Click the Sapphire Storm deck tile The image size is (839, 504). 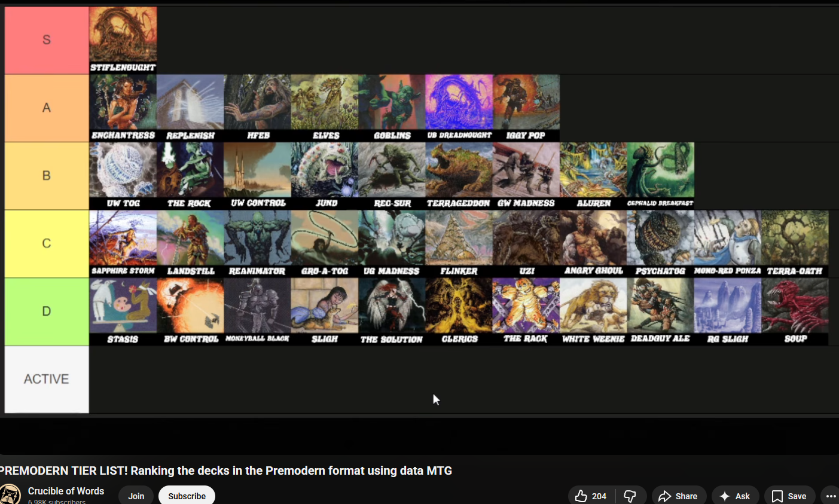point(123,244)
